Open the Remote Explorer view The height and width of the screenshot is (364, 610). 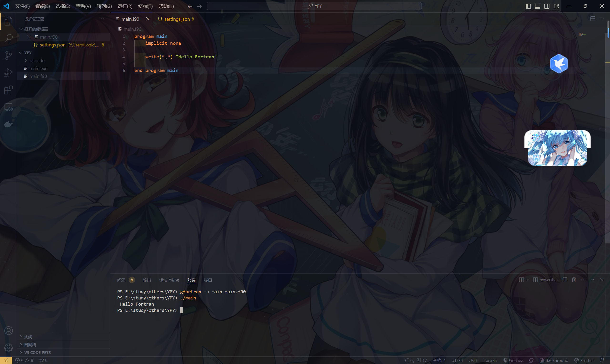click(9, 107)
